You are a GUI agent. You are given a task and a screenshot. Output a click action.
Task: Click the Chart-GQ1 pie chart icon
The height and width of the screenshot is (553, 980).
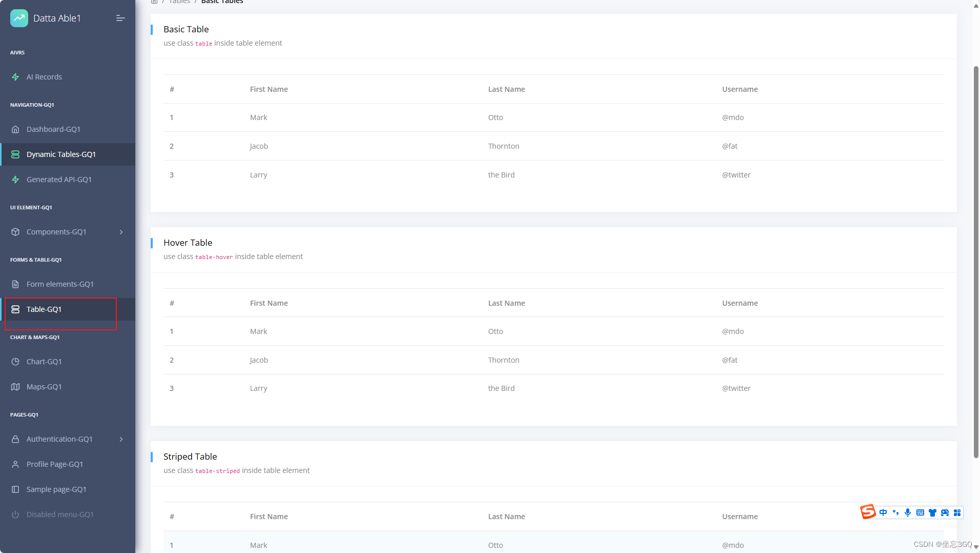[x=16, y=361]
